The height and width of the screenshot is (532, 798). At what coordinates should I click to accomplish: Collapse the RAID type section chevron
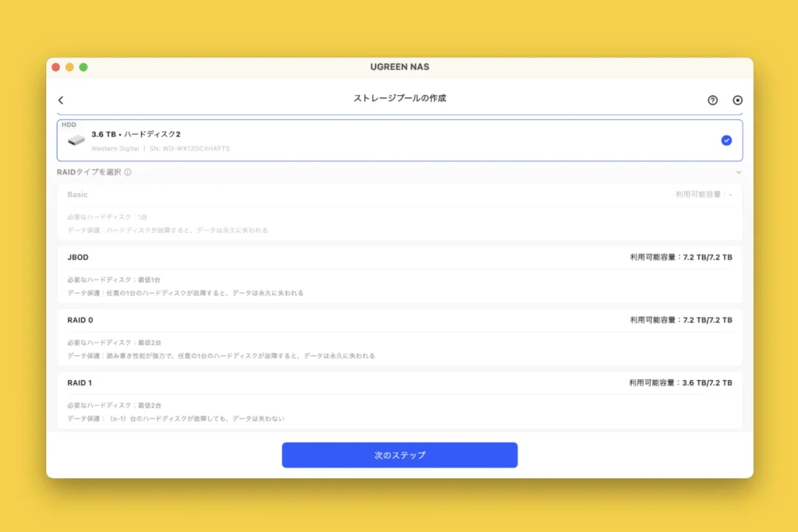coord(738,172)
